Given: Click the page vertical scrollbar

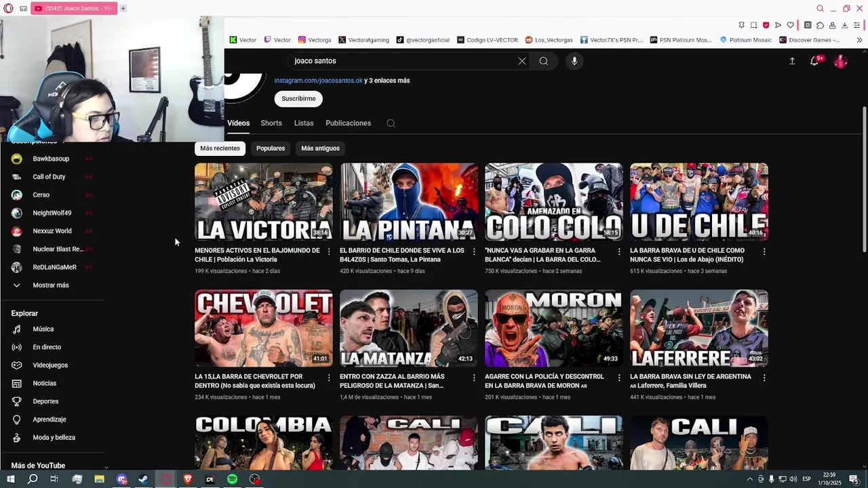Looking at the screenshot, I should 864,180.
